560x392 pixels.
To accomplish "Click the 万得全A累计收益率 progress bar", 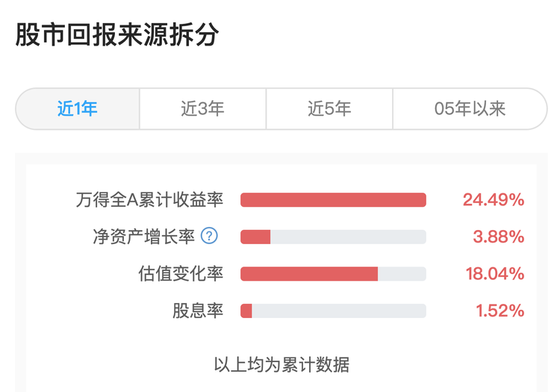I will coord(333,200).
